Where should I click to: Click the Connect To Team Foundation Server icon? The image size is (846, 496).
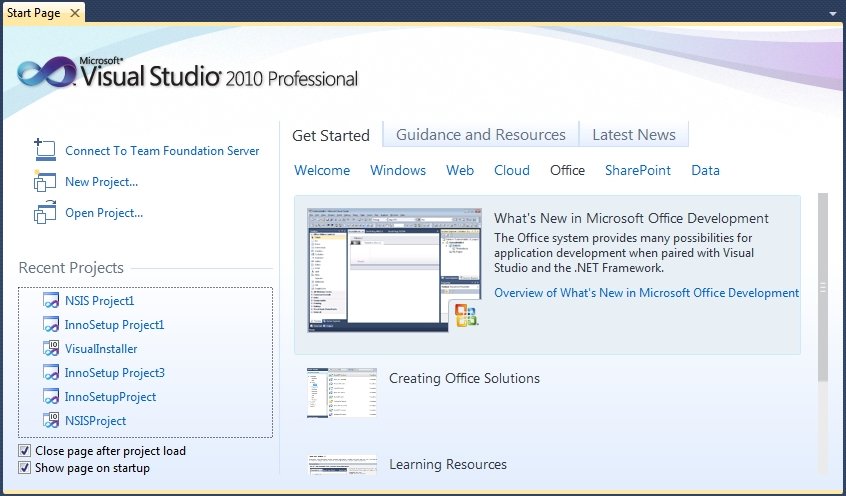coord(45,150)
